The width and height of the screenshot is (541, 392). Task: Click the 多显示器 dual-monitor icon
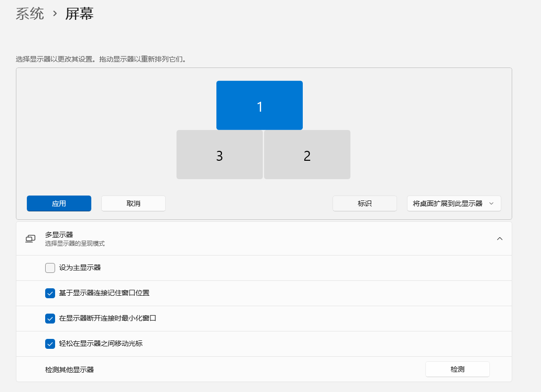click(29, 239)
